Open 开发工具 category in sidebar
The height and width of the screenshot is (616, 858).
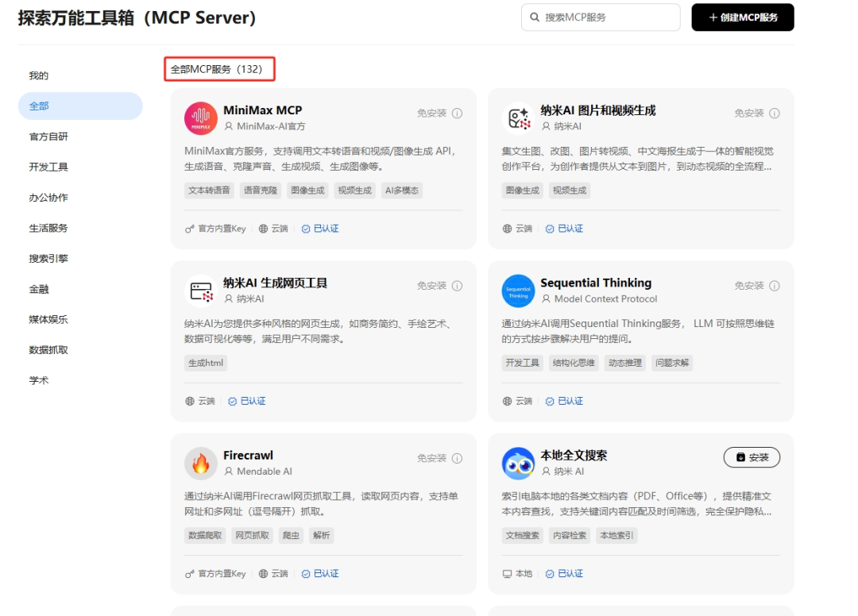pos(48,167)
